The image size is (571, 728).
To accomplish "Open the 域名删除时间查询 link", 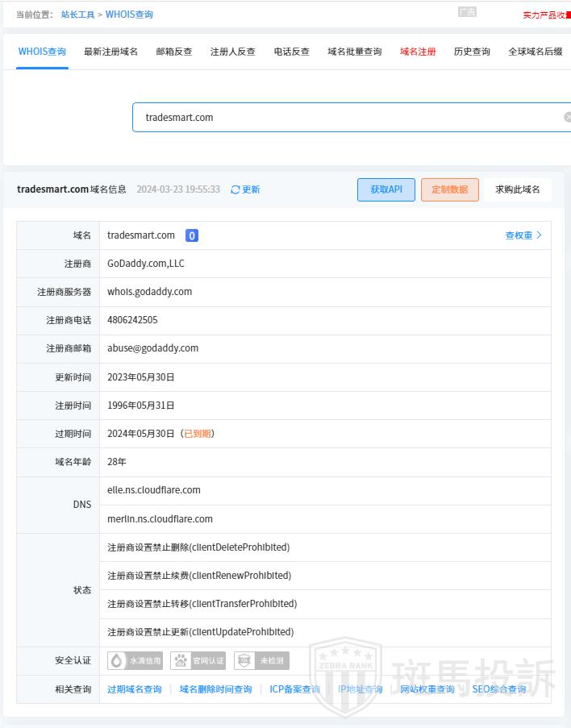I will point(215,689).
